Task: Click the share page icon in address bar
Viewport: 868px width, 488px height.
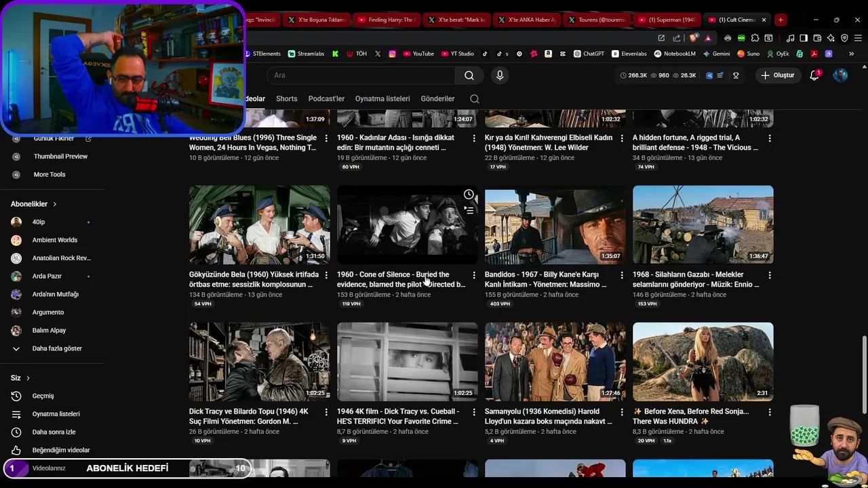Action: pos(676,38)
